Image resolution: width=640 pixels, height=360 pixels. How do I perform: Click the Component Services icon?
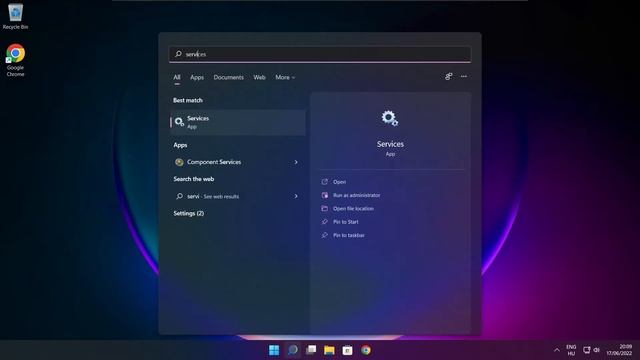[179, 162]
